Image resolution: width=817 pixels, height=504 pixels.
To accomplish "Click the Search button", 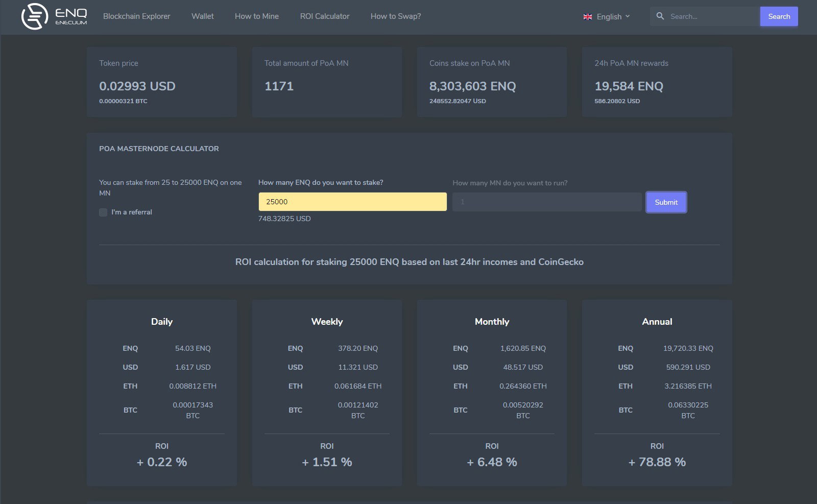I will pos(779,16).
